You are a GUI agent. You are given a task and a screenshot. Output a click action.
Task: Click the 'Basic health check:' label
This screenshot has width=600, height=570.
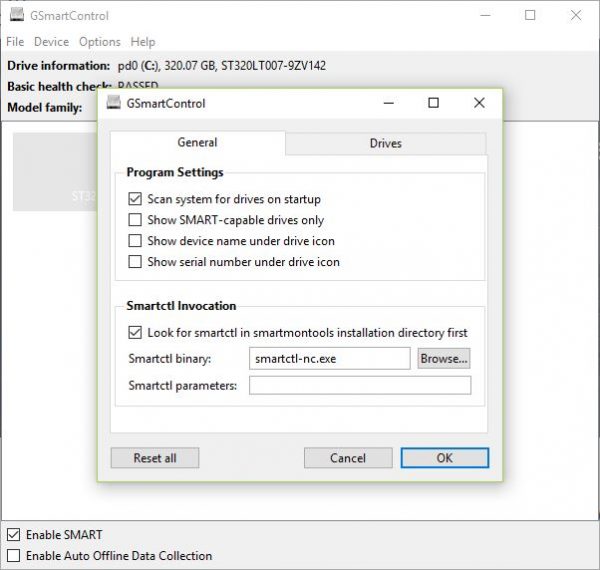pyautogui.click(x=59, y=86)
